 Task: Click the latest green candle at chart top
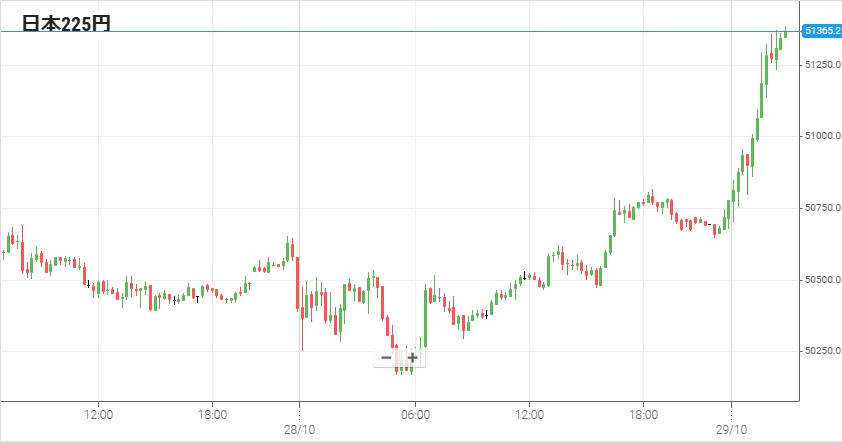tap(786, 33)
